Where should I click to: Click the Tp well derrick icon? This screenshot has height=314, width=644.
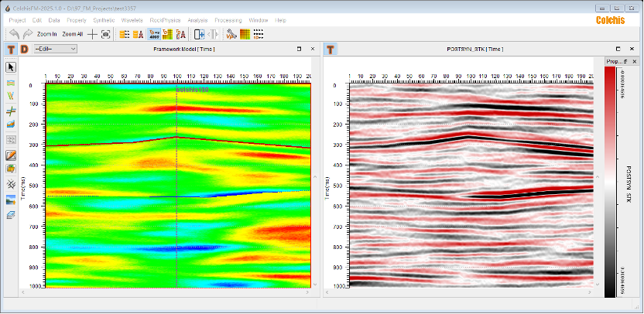click(x=180, y=35)
